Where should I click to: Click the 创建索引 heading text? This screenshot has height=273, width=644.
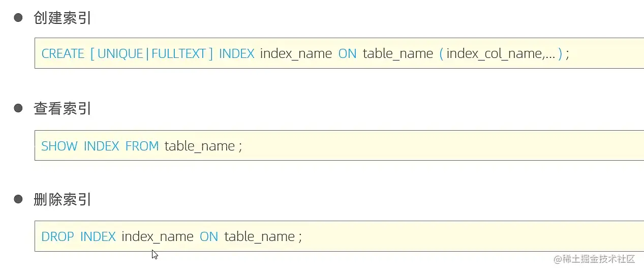click(62, 18)
